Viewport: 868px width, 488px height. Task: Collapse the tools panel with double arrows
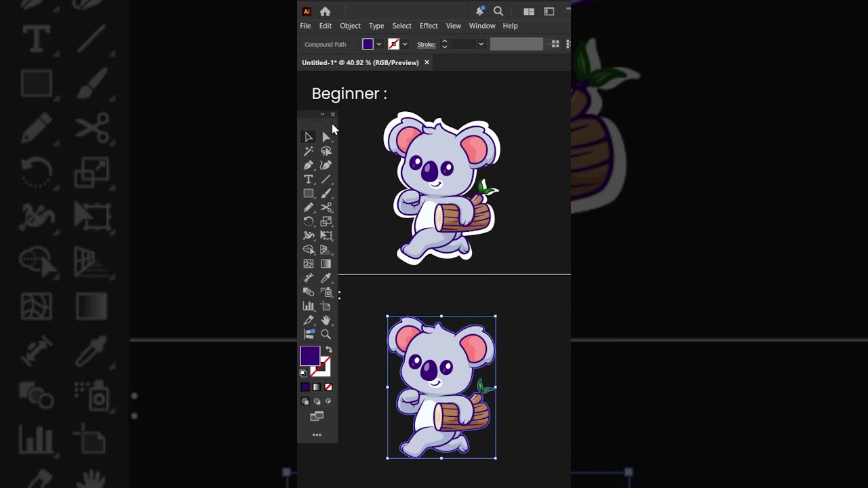click(323, 114)
